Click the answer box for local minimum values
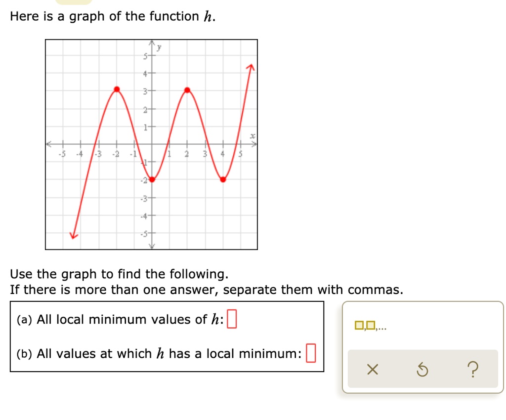506x420 pixels. 232,319
